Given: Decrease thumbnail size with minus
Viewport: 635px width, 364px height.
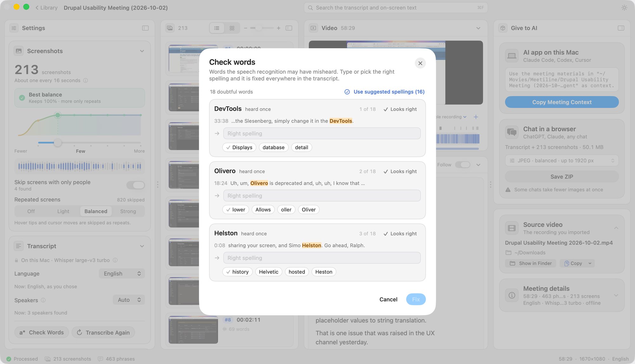Looking at the screenshot, I should (x=245, y=28).
